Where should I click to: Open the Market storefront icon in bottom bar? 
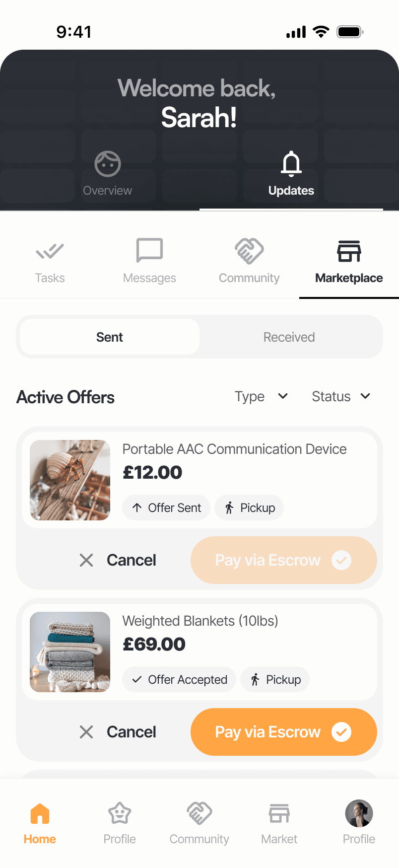point(279,814)
